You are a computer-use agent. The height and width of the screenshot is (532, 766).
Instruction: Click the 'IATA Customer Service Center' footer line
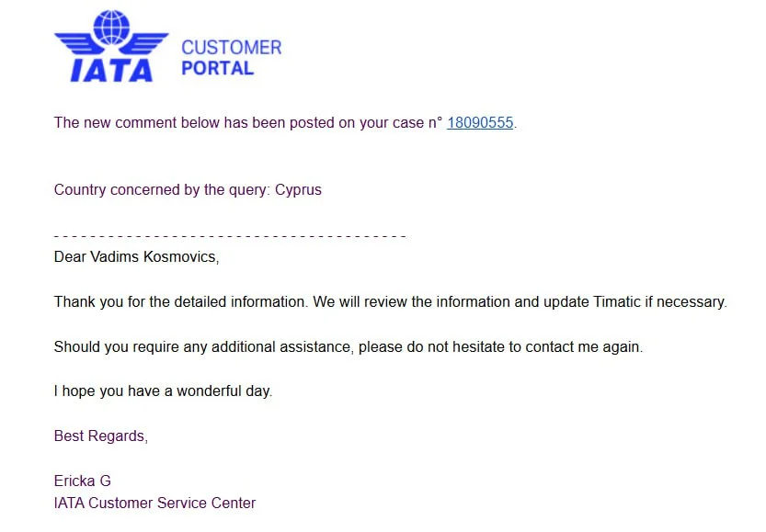[154, 503]
